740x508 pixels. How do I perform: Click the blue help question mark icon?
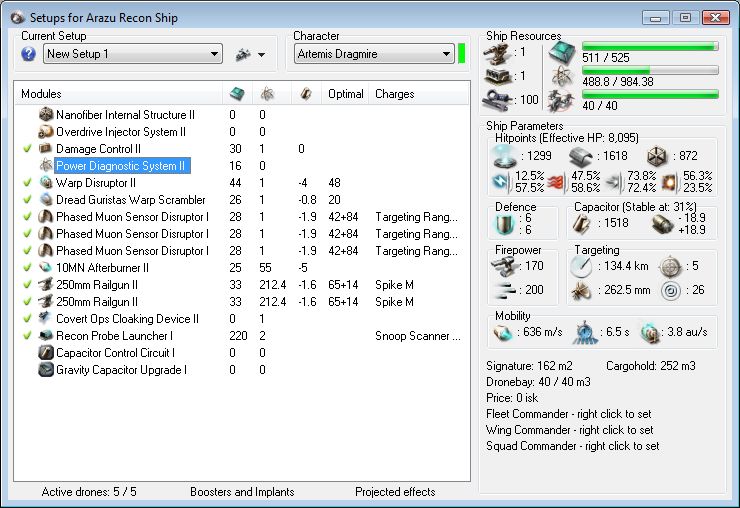coord(28,54)
